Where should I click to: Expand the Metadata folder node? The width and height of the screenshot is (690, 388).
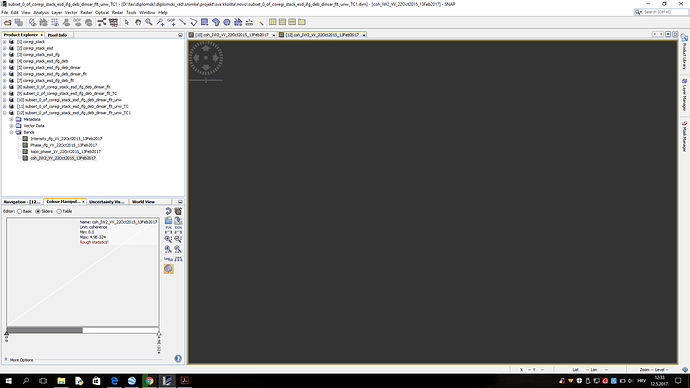(11, 119)
